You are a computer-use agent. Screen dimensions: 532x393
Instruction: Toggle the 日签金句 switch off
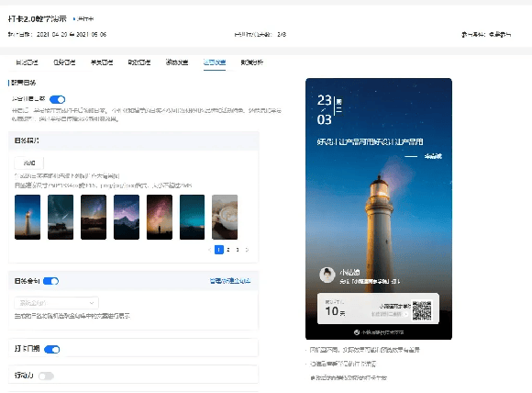(x=50, y=281)
